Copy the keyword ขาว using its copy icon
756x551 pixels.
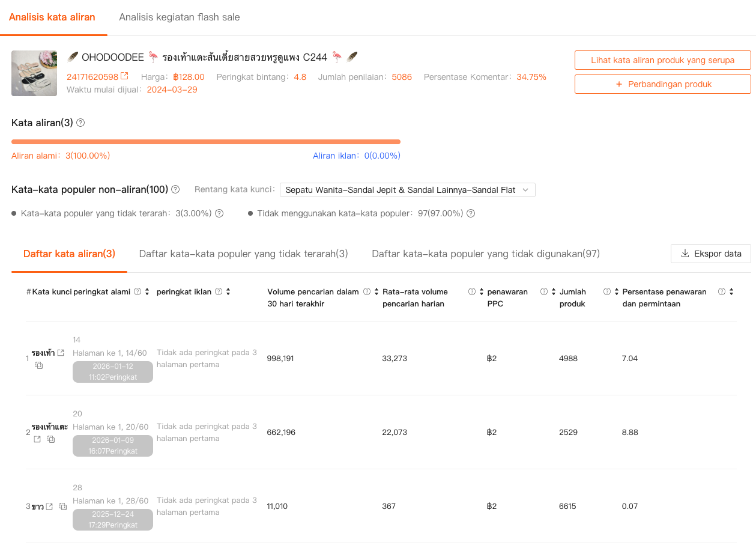coord(62,507)
